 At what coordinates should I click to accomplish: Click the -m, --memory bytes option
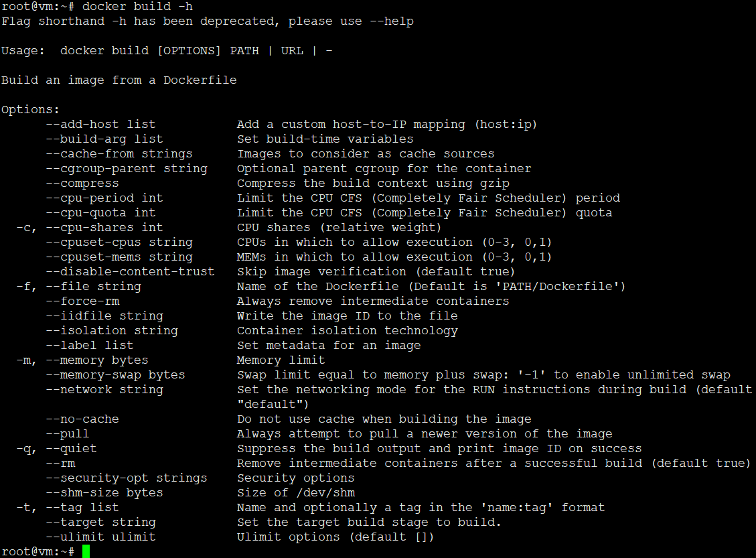click(82, 360)
